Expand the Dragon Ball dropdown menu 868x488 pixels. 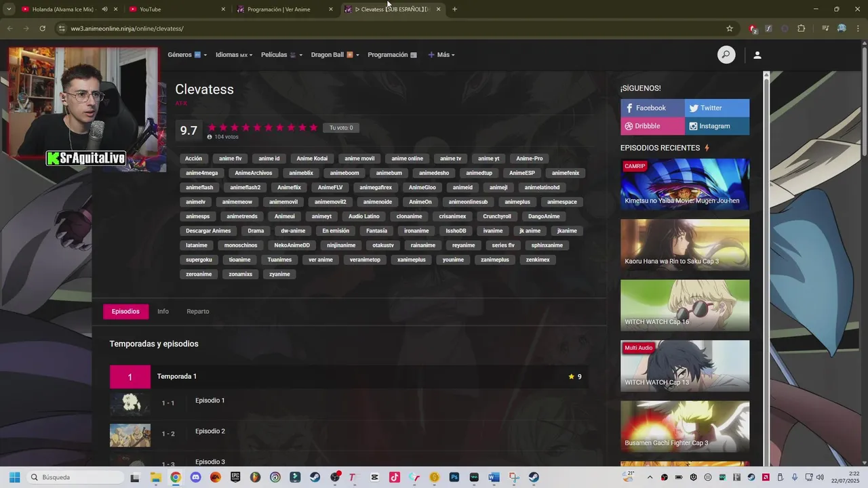click(335, 55)
